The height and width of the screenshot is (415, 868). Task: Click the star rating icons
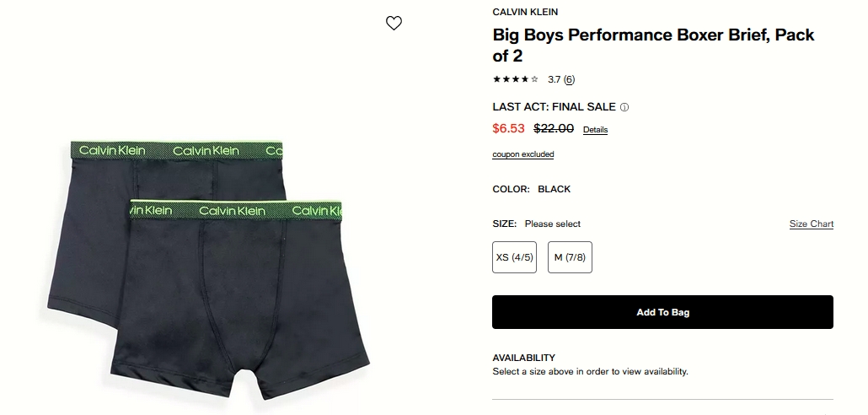click(516, 79)
